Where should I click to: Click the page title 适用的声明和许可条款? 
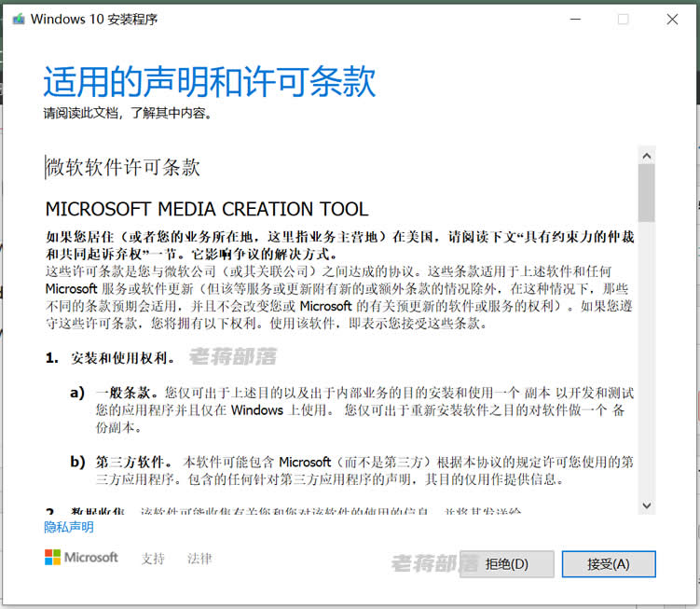click(x=210, y=81)
